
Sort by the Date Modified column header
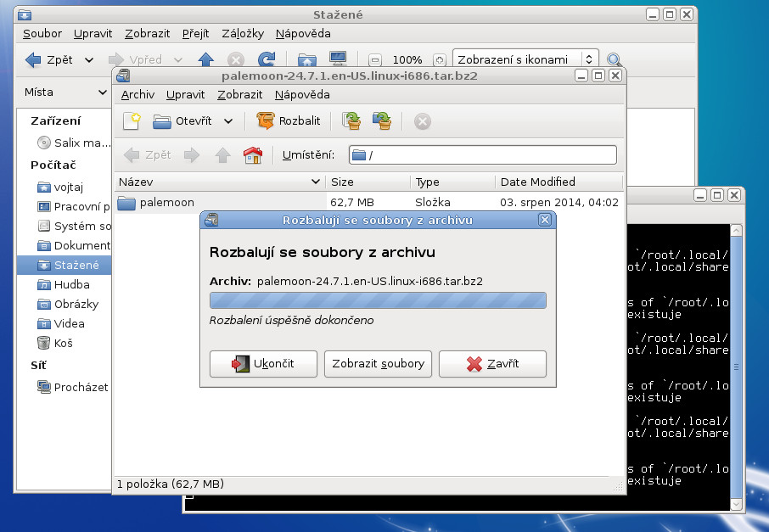click(559, 182)
